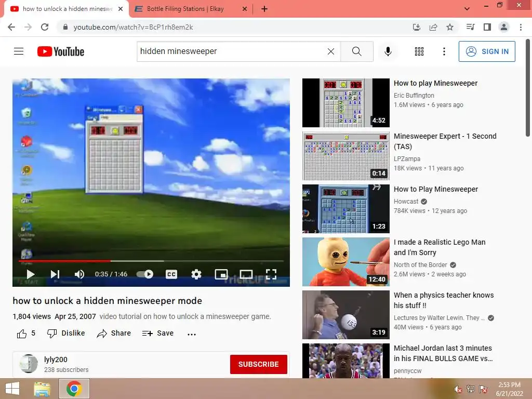The width and height of the screenshot is (532, 399).
Task: Click Chrome taskbar icon
Action: click(74, 389)
